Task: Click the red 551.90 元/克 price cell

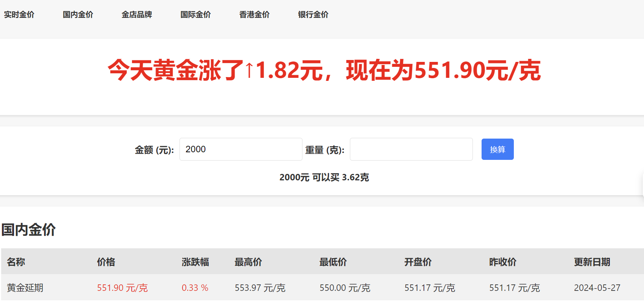Action: coord(122,288)
